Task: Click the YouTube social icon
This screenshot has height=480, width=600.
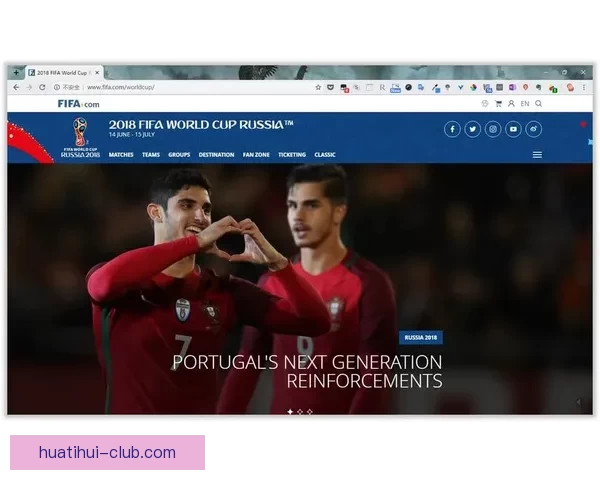Action: [x=513, y=129]
